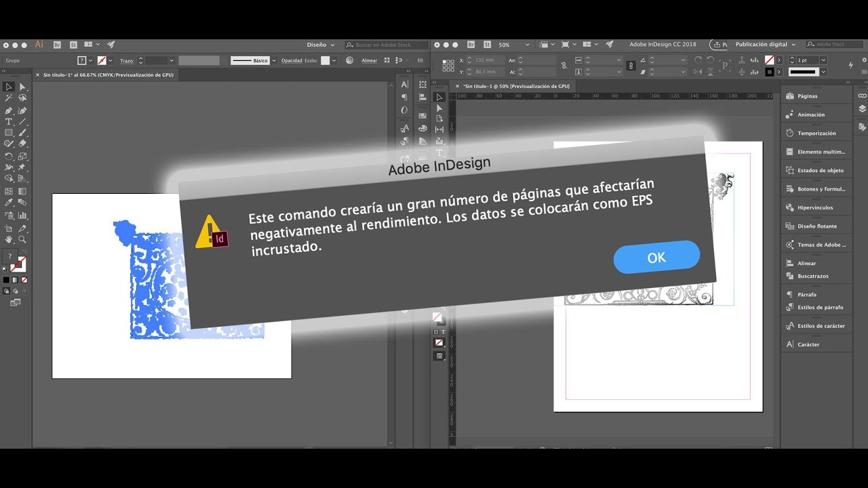The image size is (868, 488).
Task: Open Adobe Stock from Illustrator's St icon
Action: (73, 45)
